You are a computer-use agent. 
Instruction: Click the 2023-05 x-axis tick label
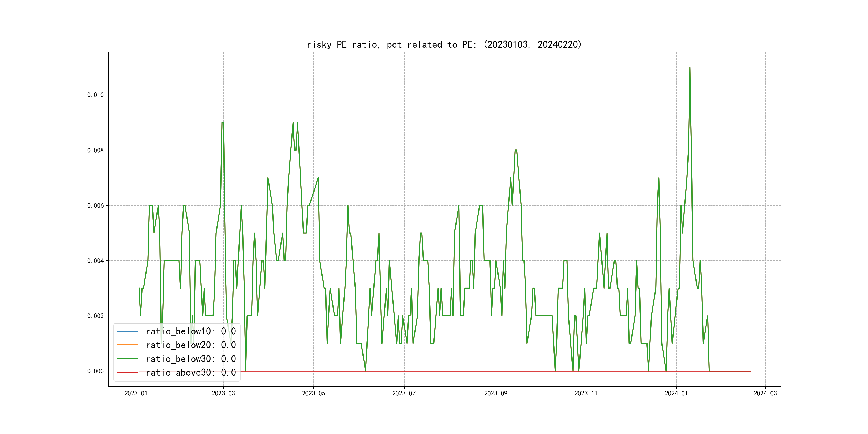pos(313,393)
